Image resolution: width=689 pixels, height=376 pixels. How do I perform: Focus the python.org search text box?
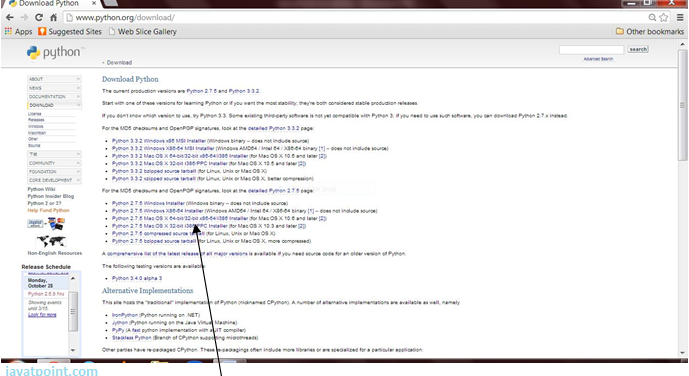[591, 50]
